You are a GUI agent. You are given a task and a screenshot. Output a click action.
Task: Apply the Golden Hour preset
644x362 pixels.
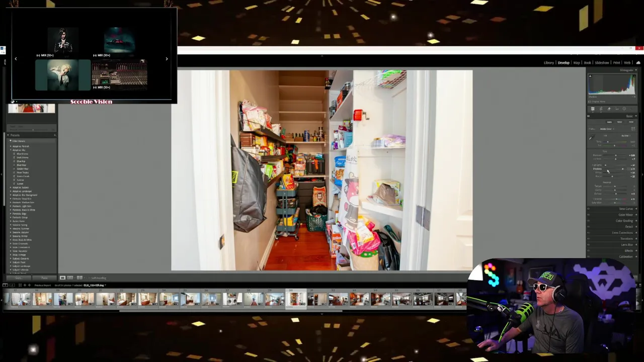click(23, 169)
